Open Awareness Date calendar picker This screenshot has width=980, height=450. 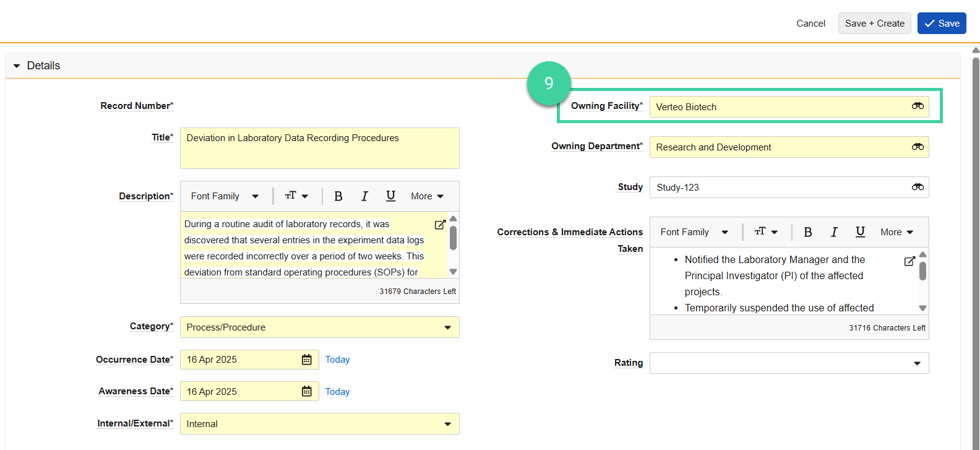[306, 391]
